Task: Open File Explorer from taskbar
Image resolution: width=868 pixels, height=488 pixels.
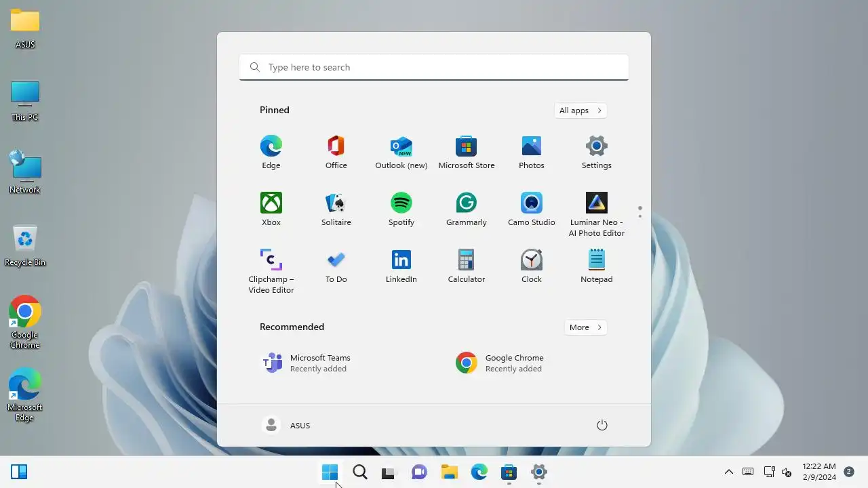Action: point(450,472)
